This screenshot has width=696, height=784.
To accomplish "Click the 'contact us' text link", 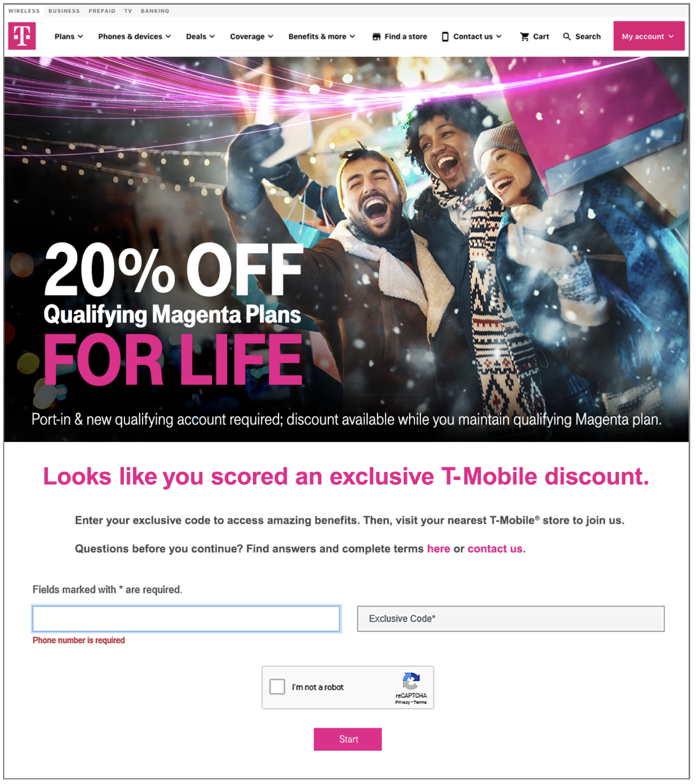I will pyautogui.click(x=495, y=548).
